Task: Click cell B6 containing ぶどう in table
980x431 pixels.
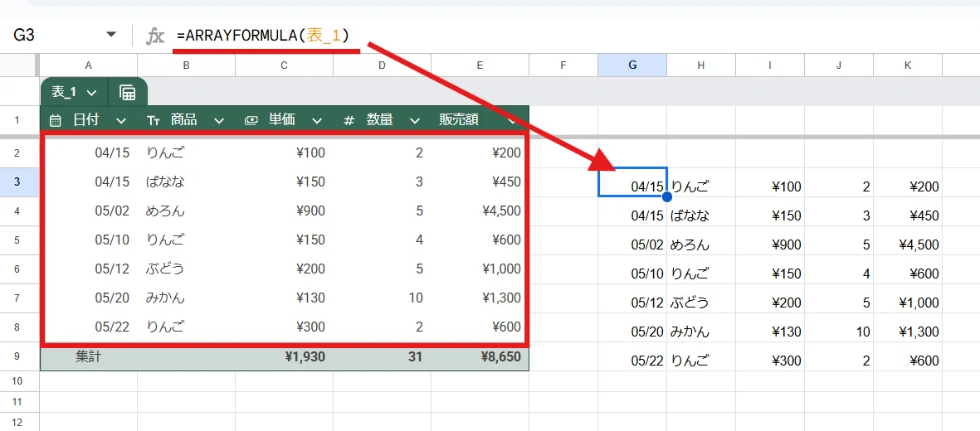Action: click(x=186, y=269)
